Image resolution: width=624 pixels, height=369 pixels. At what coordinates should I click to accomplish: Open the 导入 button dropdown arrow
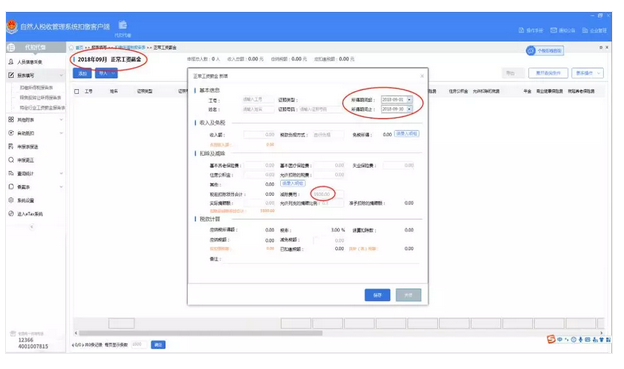click(x=113, y=73)
